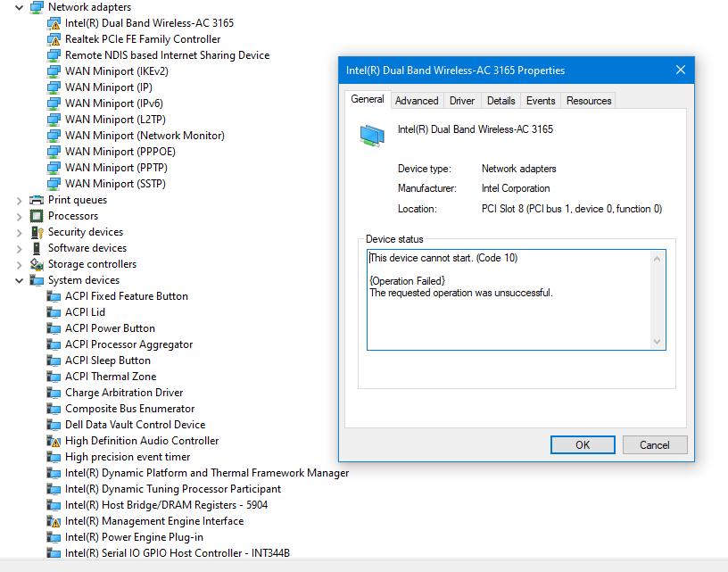
Task: Click the Storage controllers icon
Action: pos(37,264)
